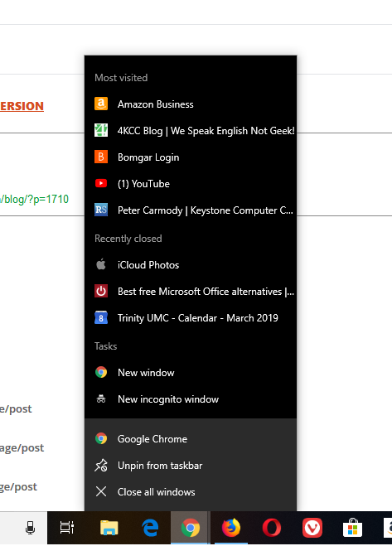Click the incognito spy icon
This screenshot has height=546, width=392.
point(101,399)
